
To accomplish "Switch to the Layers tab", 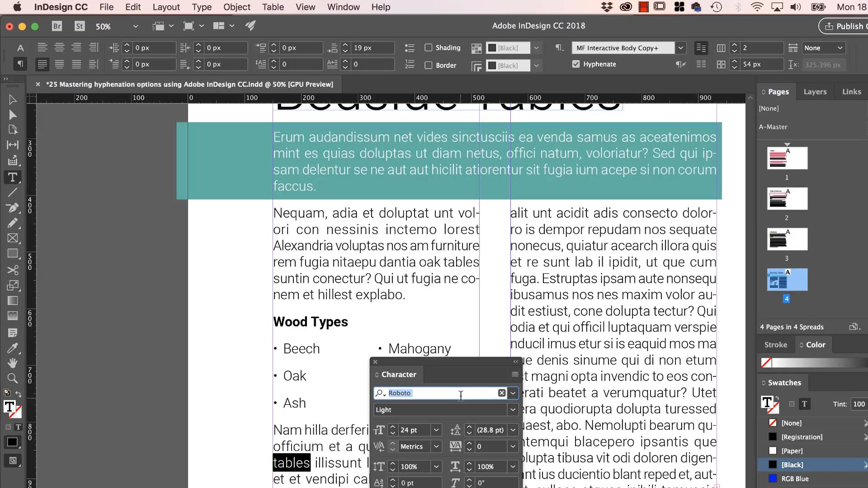I will (815, 91).
